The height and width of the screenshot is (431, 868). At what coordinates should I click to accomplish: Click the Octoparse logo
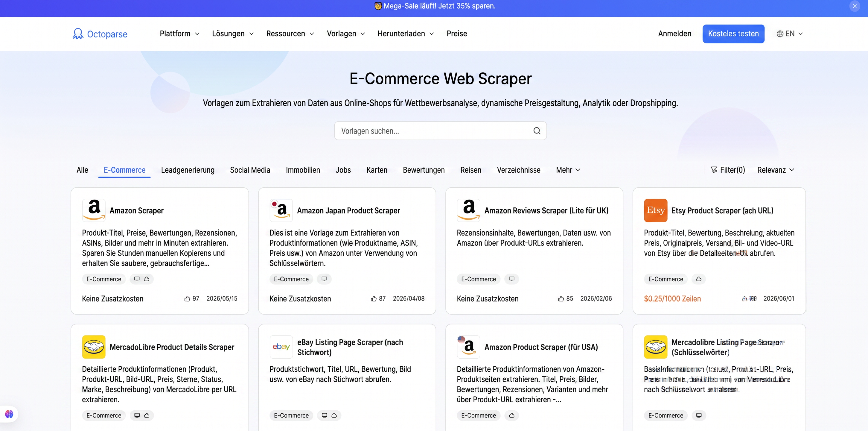coord(100,34)
